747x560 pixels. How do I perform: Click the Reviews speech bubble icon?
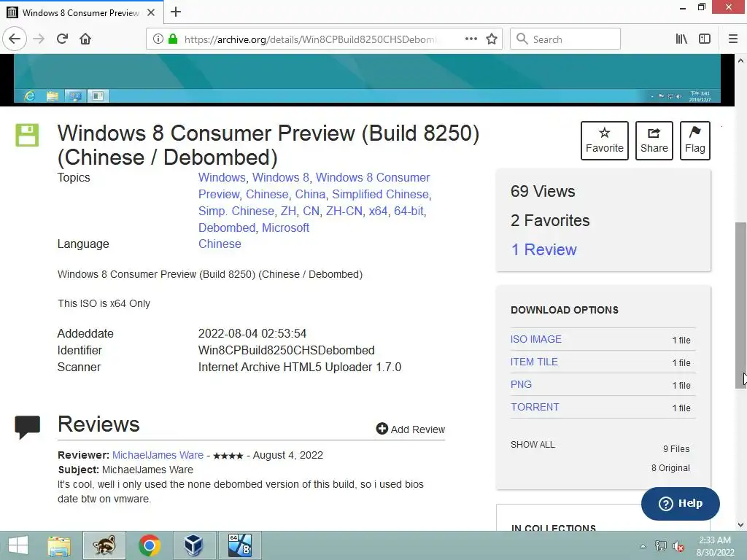point(27,427)
